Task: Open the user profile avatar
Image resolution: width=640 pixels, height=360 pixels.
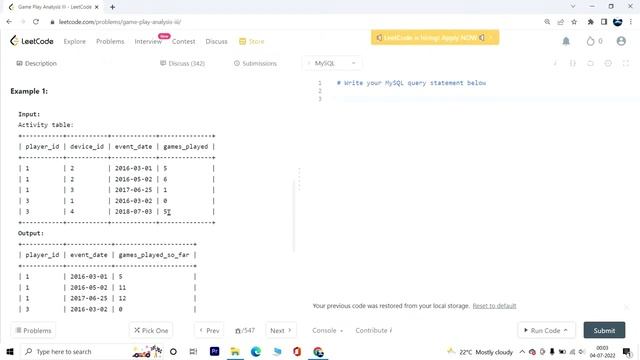Action: click(621, 41)
